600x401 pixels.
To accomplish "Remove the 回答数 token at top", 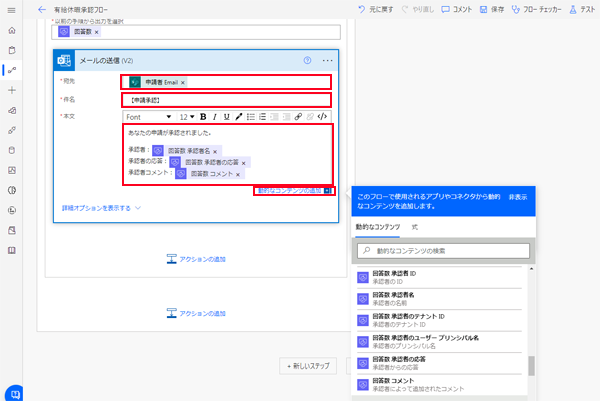I will [x=96, y=32].
